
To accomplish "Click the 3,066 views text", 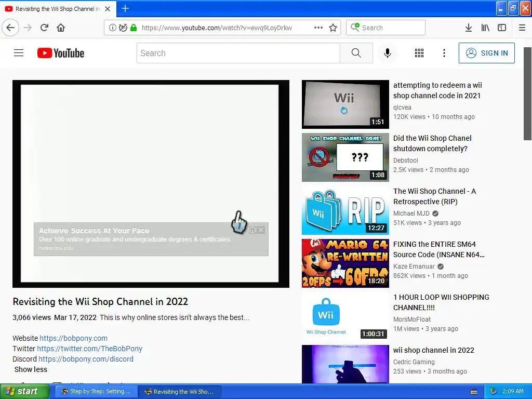I will [x=32, y=317].
